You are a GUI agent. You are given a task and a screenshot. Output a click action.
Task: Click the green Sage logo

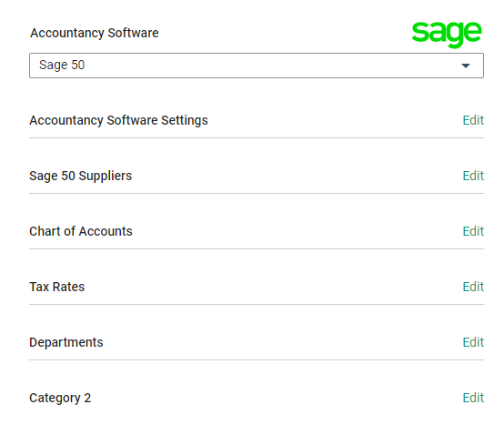click(x=447, y=34)
